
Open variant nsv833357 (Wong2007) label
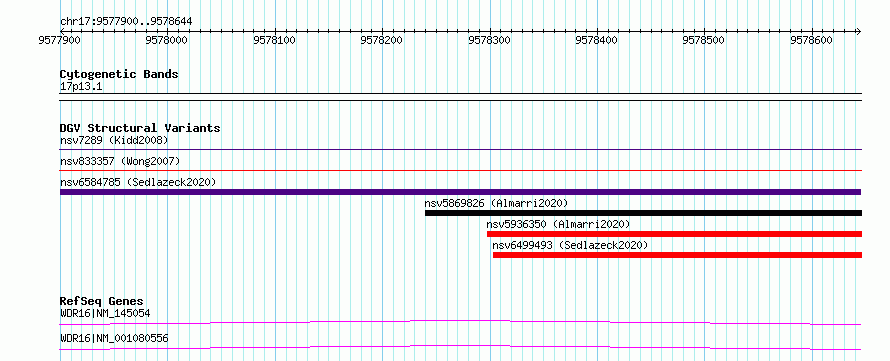120,161
